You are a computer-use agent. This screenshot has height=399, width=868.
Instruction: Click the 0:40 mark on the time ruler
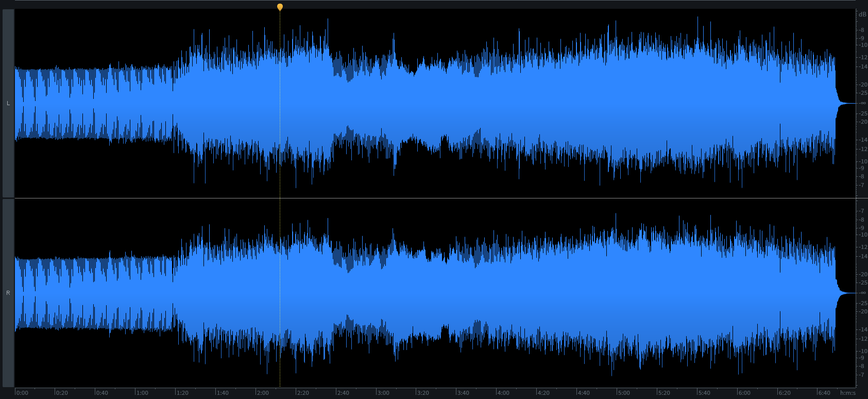point(102,393)
